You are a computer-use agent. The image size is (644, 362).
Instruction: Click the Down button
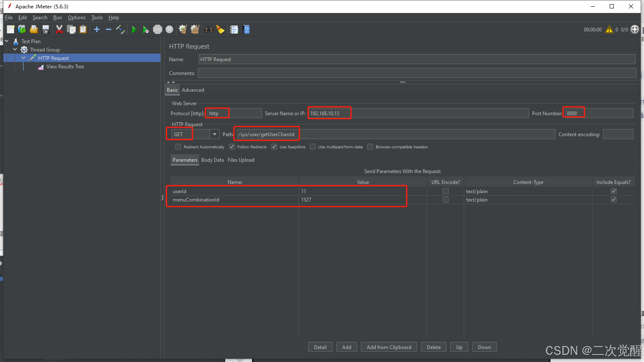(x=484, y=347)
